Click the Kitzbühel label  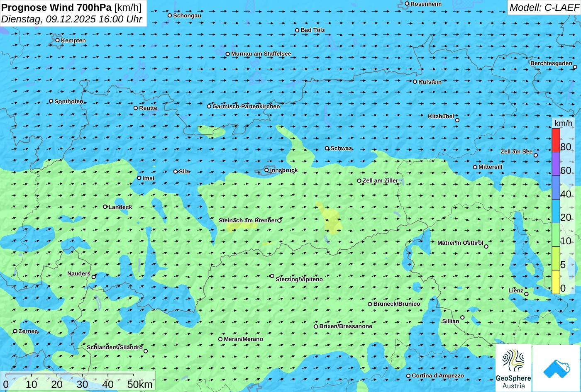pos(441,116)
